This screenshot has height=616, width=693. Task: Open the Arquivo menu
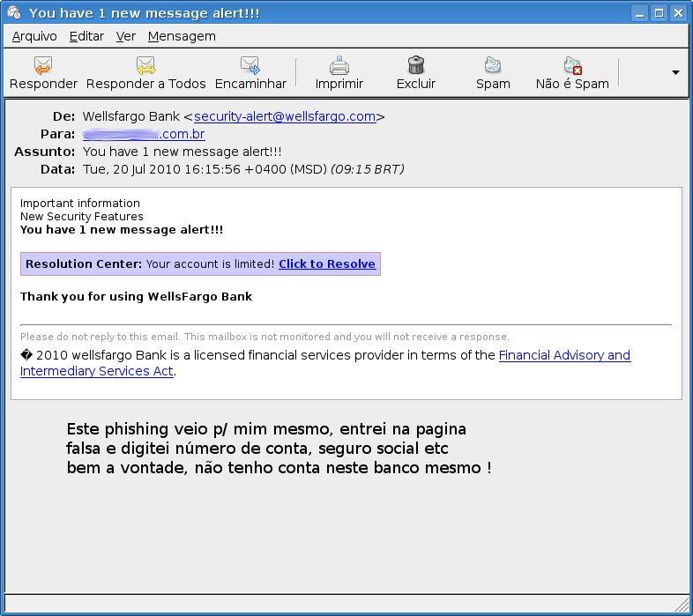(34, 36)
